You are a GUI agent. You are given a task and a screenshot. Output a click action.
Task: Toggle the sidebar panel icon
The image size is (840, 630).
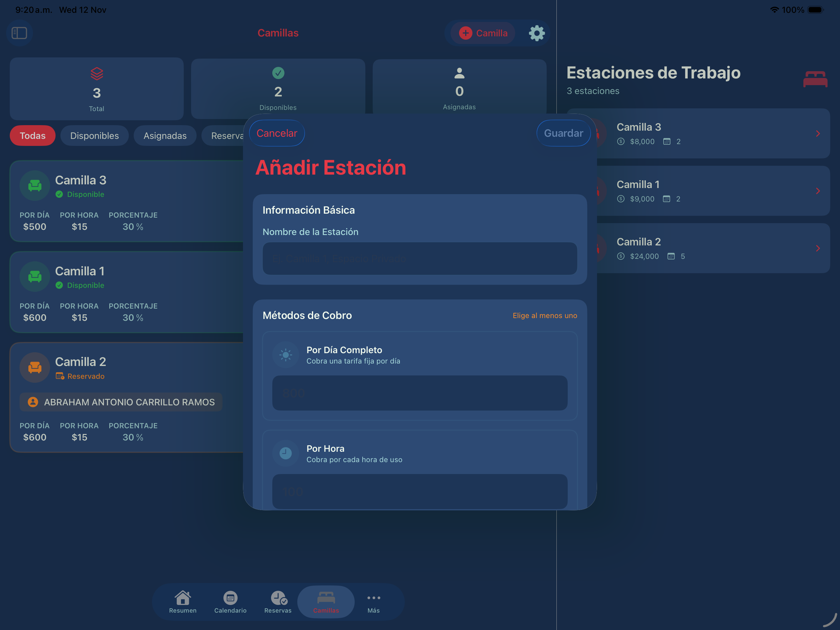pos(19,33)
